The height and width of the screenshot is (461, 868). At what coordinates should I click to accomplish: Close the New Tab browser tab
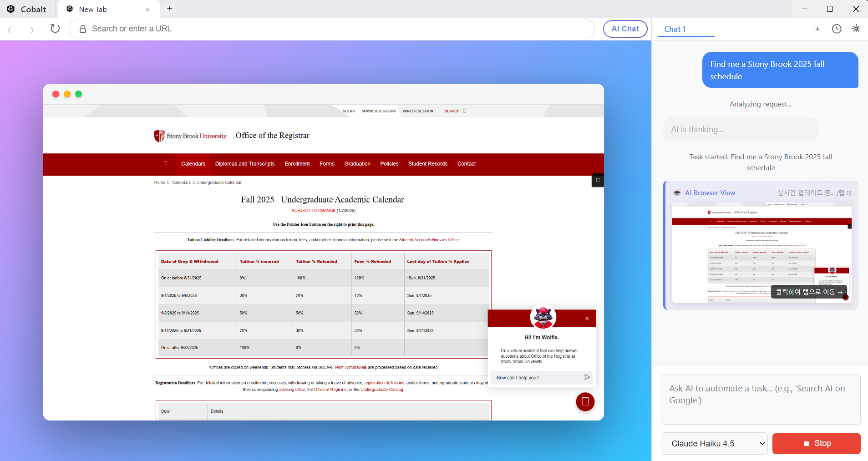(x=147, y=10)
